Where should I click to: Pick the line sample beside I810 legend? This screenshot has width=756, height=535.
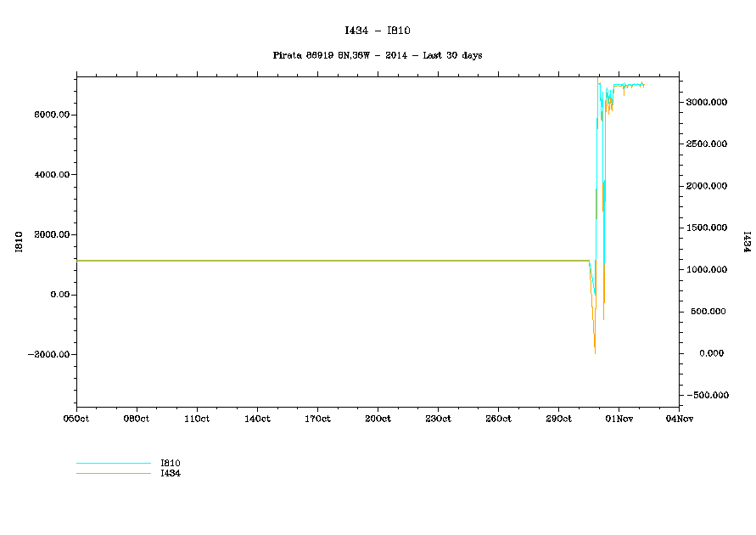[113, 464]
